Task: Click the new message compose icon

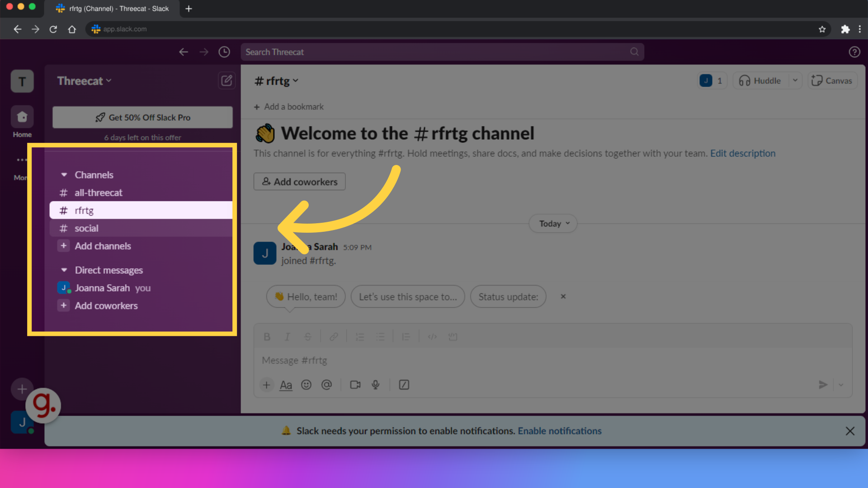Action: (226, 81)
